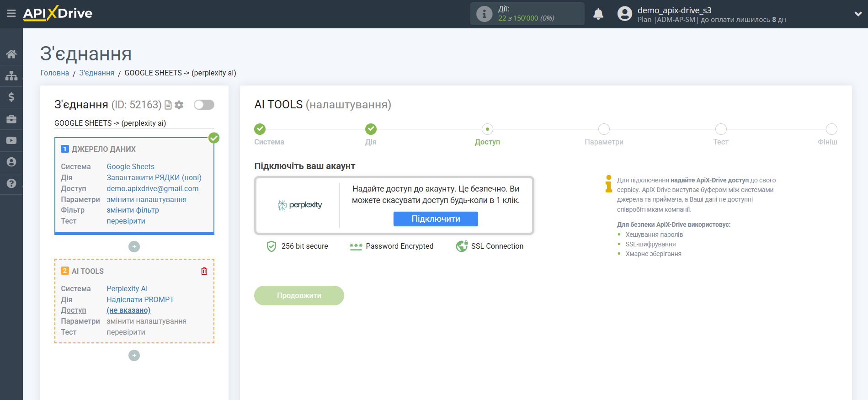Image resolution: width=868 pixels, height=400 pixels.
Task: Open connections sitemap icon in the sidebar
Action: coord(11,75)
